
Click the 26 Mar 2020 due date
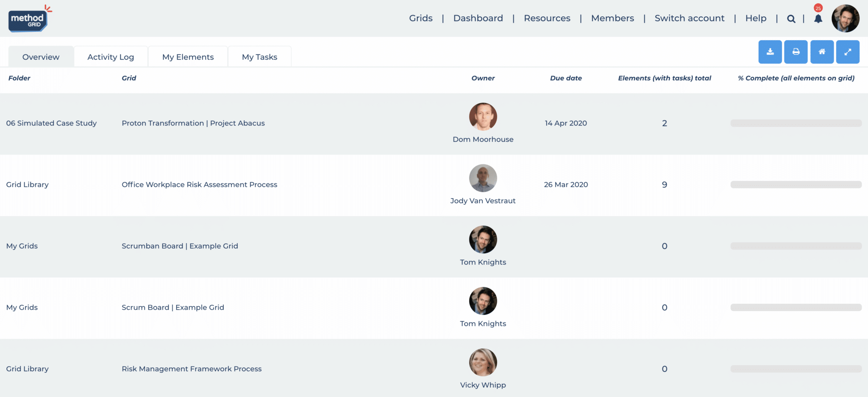point(566,185)
